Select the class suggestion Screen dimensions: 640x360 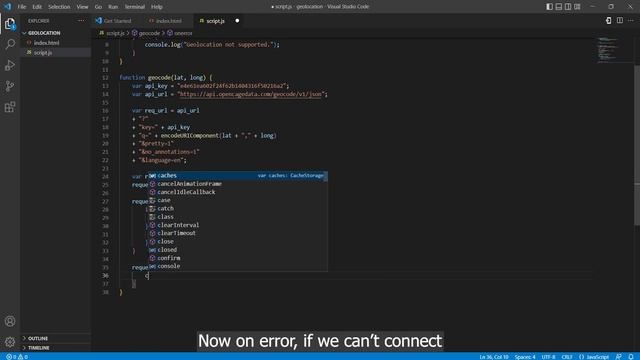pyautogui.click(x=238, y=217)
